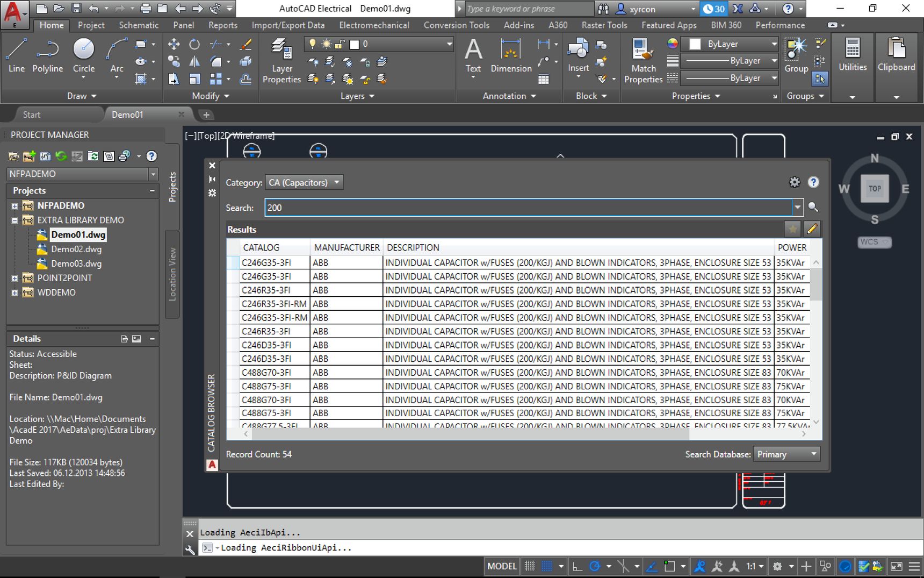Click the command line customize wrench

[x=190, y=549]
